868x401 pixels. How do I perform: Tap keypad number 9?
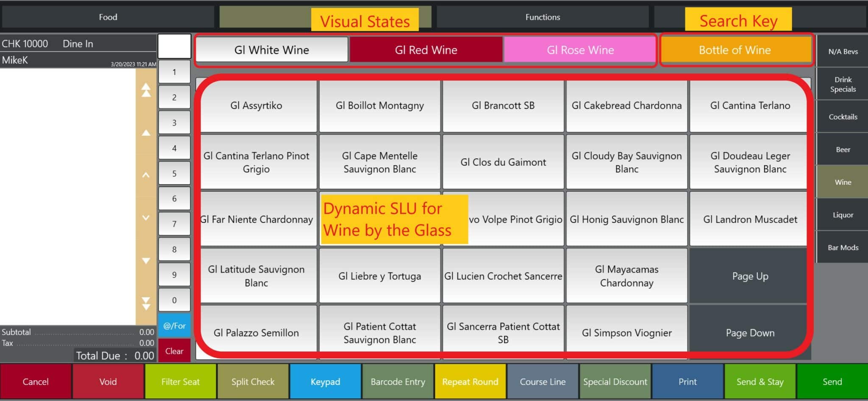pyautogui.click(x=174, y=275)
